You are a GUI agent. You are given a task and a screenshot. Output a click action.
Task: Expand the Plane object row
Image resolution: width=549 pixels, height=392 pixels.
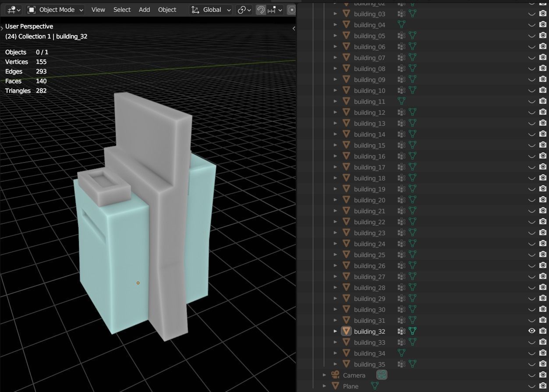[324, 386]
